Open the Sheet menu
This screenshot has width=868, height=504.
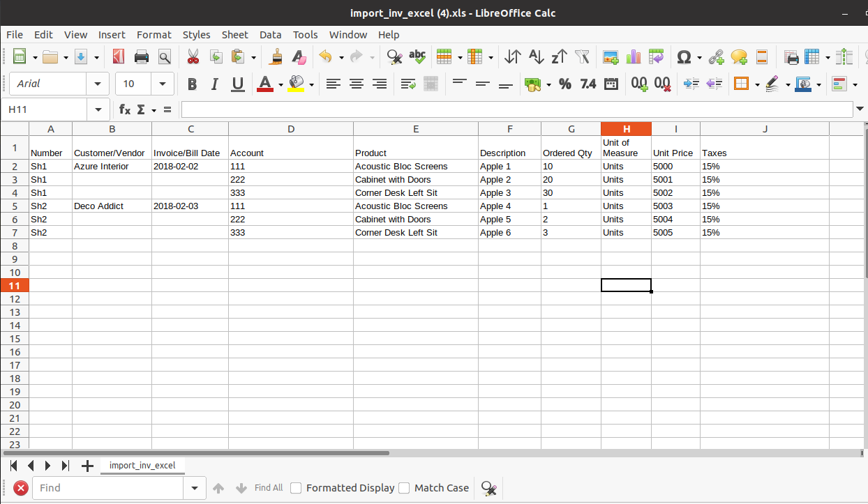pyautogui.click(x=234, y=34)
